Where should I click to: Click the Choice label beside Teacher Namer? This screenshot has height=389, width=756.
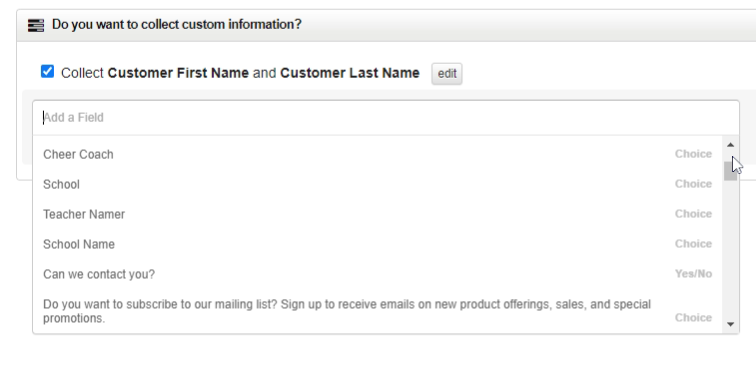coord(693,214)
